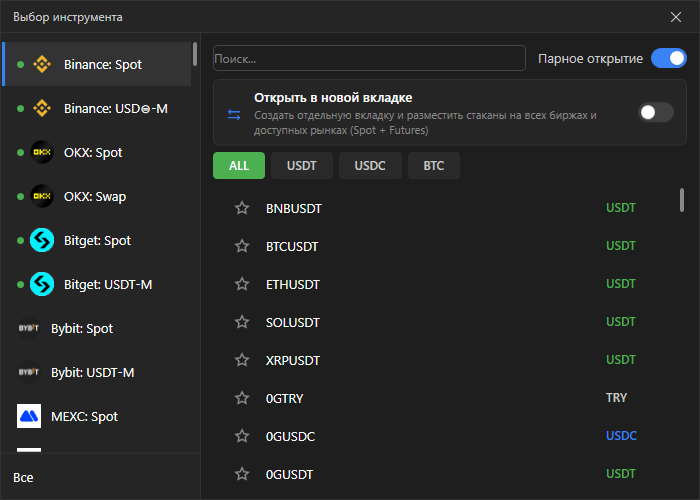Choose Bitget: Spot market
The width and height of the screenshot is (700, 500).
point(97,240)
